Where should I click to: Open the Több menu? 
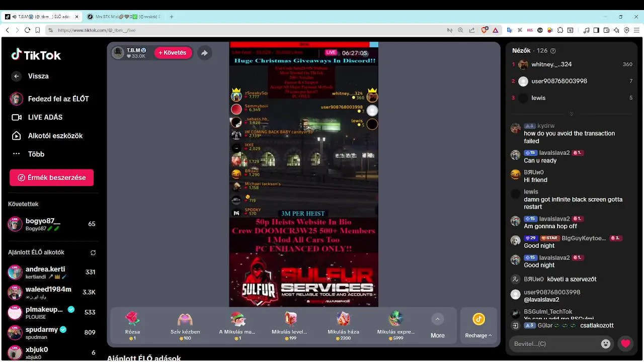(x=28, y=154)
